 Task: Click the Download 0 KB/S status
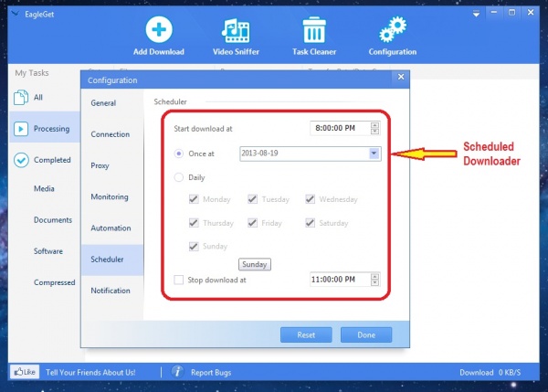pyautogui.click(x=490, y=373)
